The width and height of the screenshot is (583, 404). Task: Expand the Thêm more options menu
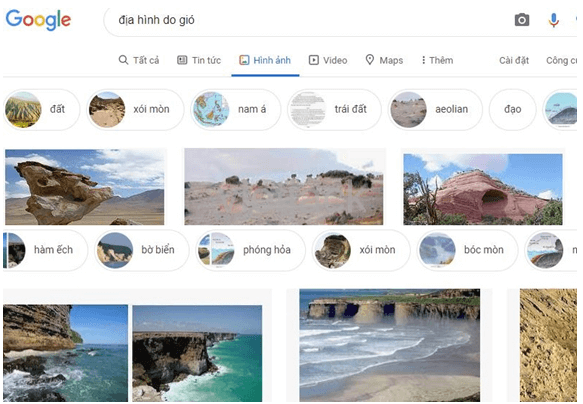pos(437,60)
